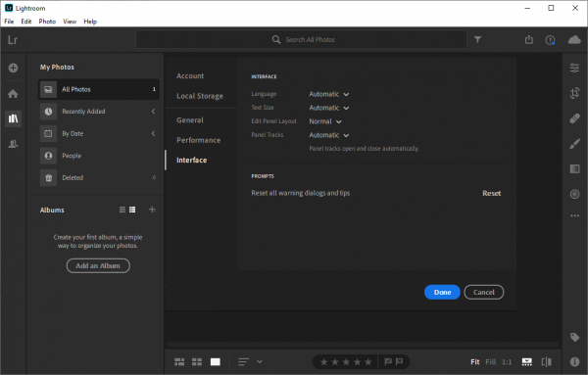Viewport: 588px width, 375px height.
Task: Show albums as plain list view
Action: click(122, 210)
